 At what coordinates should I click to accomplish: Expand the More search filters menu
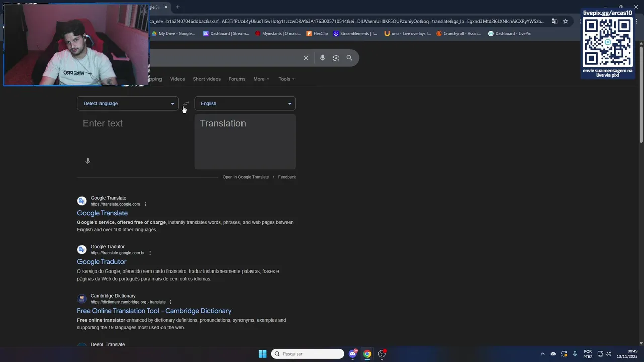pyautogui.click(x=261, y=79)
